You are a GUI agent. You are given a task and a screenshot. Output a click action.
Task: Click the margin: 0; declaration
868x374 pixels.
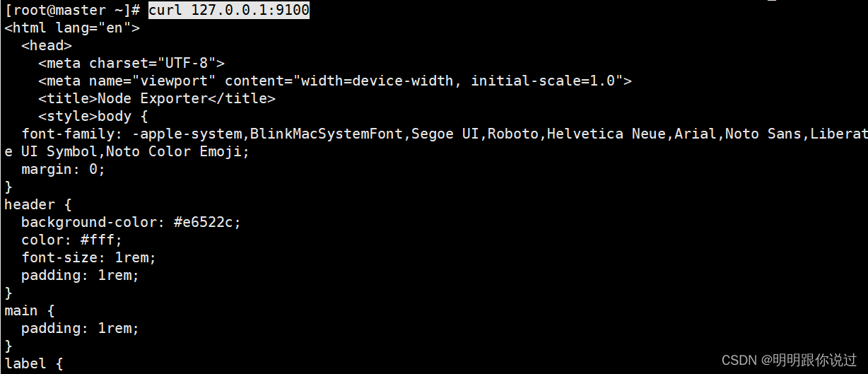64,169
